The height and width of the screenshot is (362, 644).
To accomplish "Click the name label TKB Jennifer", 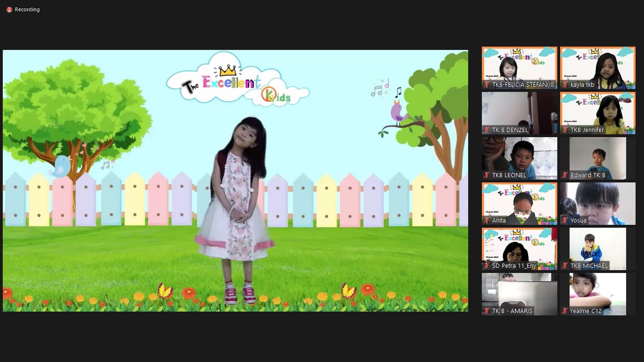I will (x=587, y=130).
